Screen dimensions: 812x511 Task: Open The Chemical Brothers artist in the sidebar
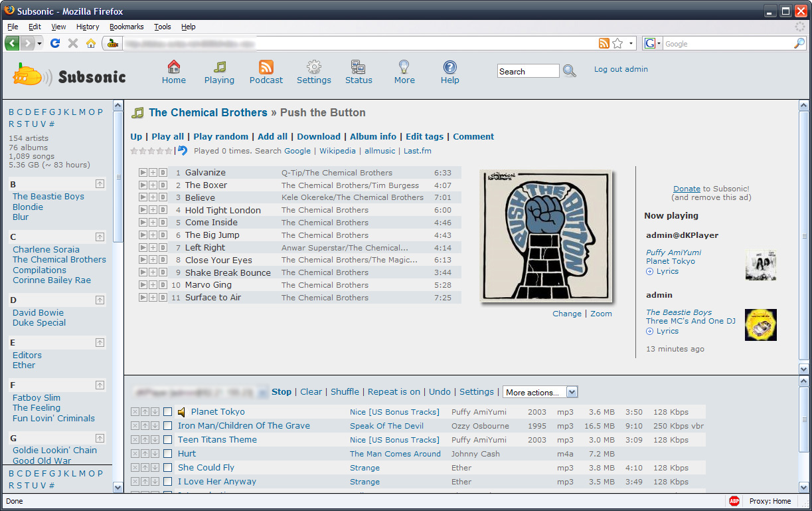click(59, 260)
